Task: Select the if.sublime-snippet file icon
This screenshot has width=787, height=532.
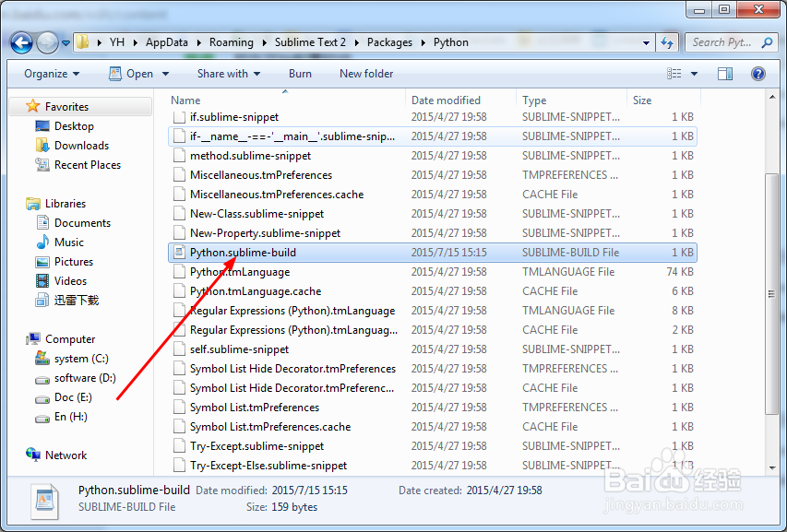Action: click(179, 117)
